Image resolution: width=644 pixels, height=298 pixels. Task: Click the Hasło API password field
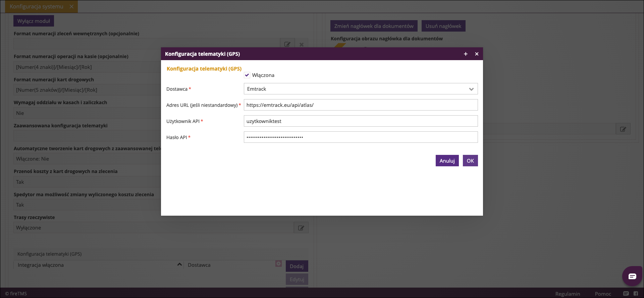pos(361,137)
